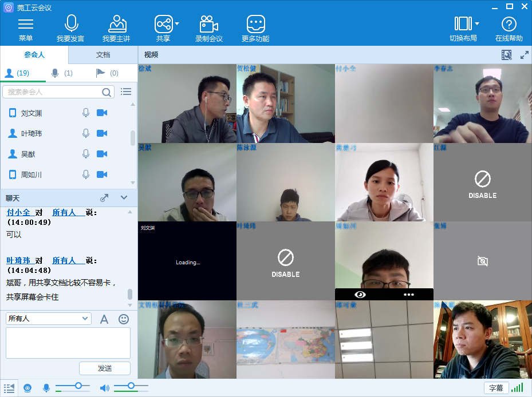532x397 pixels.
Task: Click the 我要发言 microphone icon
Action: point(70,24)
